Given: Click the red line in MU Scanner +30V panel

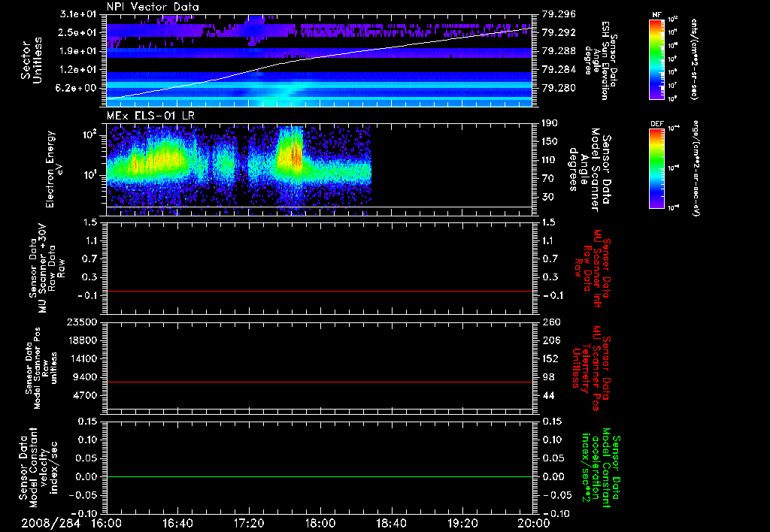Looking at the screenshot, I should click(x=320, y=291).
